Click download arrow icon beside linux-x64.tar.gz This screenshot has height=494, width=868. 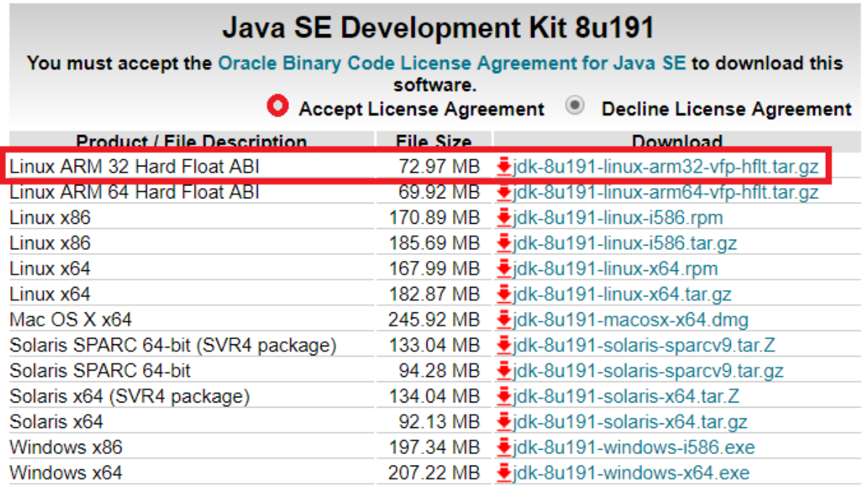(504, 293)
